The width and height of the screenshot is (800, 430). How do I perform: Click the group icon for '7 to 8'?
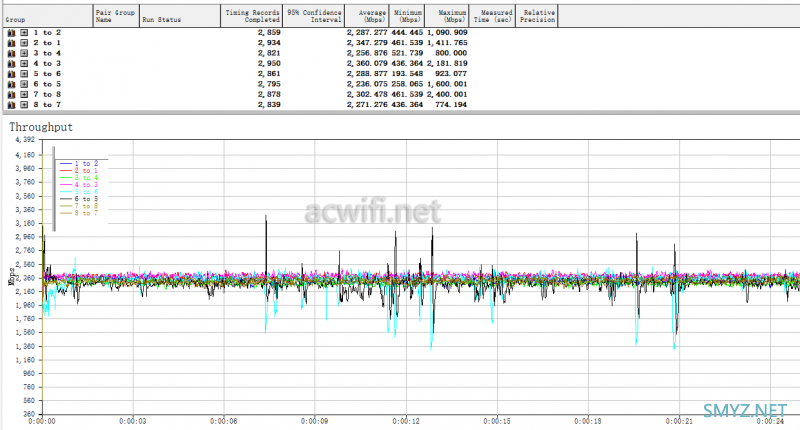[x=11, y=94]
